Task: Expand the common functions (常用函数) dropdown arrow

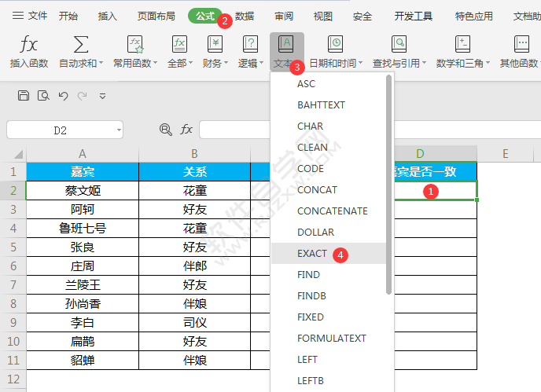Action: (x=155, y=63)
